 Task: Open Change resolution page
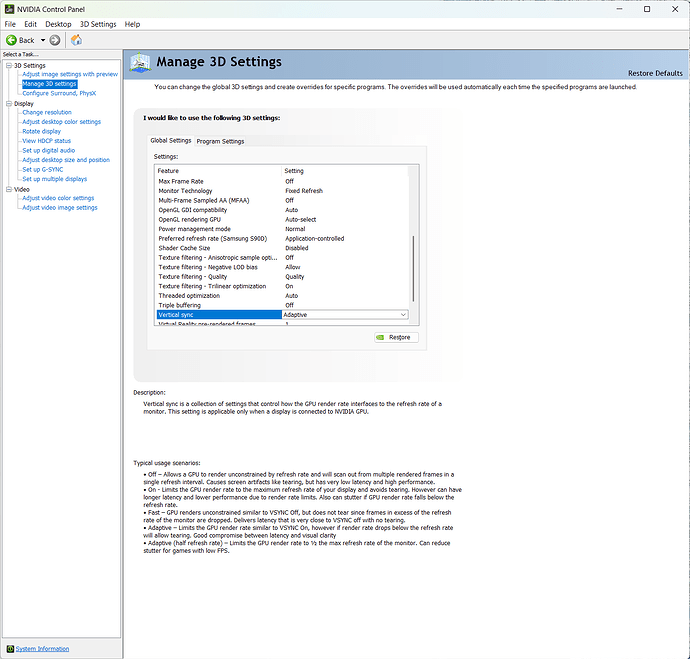point(47,112)
